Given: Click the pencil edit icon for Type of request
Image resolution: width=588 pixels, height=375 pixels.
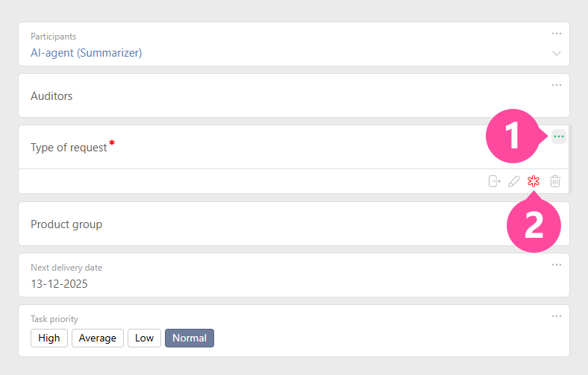Looking at the screenshot, I should point(513,181).
